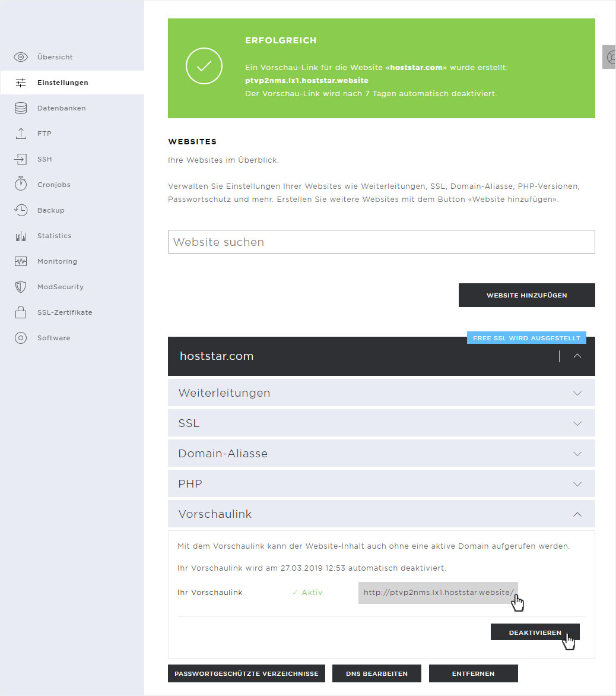Expand the SSL section chevron
Image resolution: width=616 pixels, height=696 pixels.
577,423
